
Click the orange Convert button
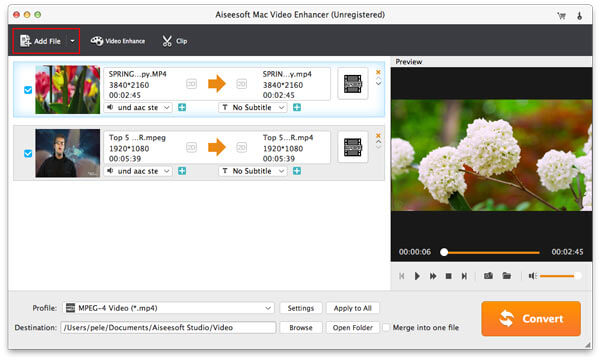coord(531,319)
